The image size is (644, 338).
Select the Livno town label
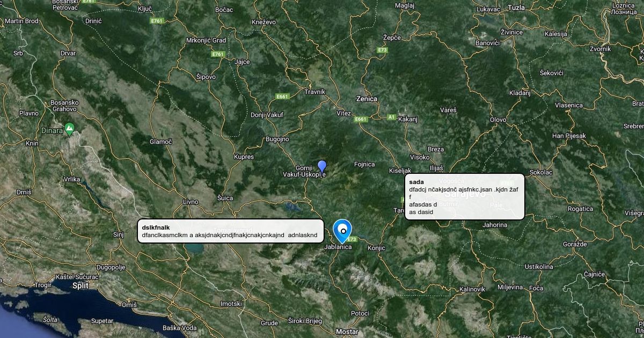tap(191, 202)
